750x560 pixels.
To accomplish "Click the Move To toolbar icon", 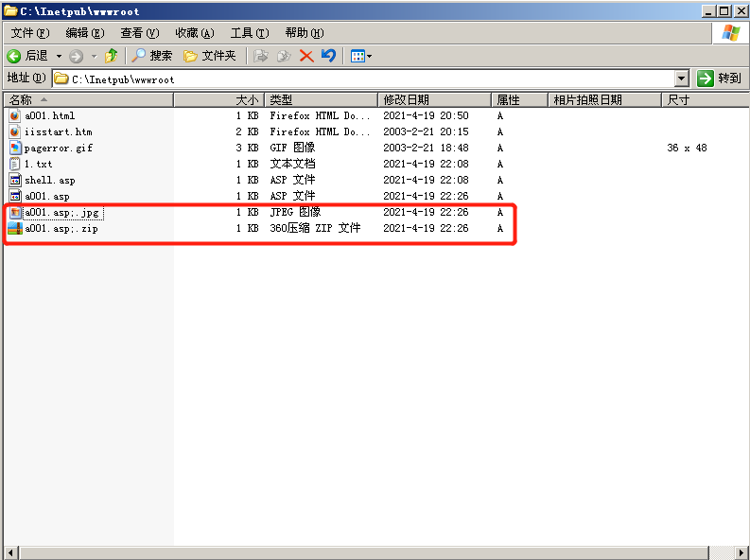I will coord(260,56).
